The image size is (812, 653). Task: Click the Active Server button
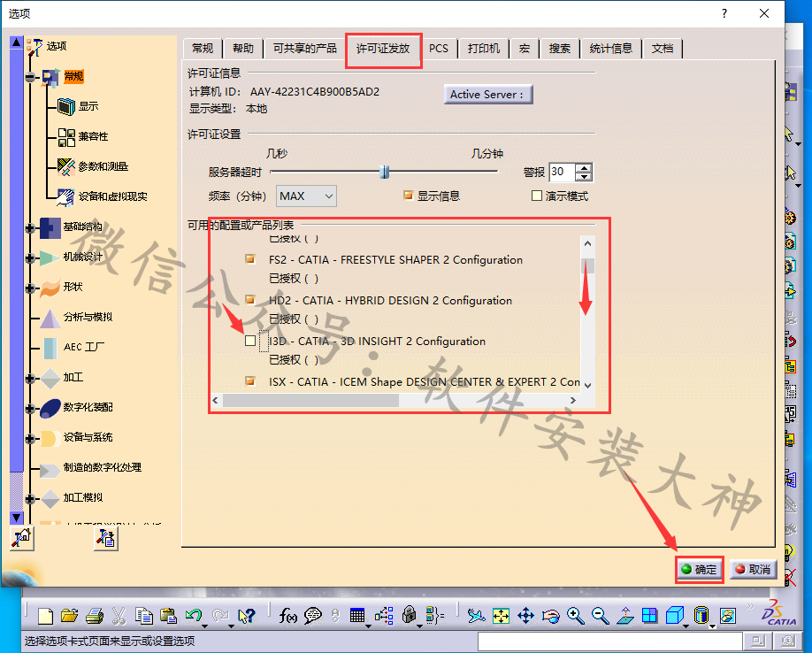[488, 95]
